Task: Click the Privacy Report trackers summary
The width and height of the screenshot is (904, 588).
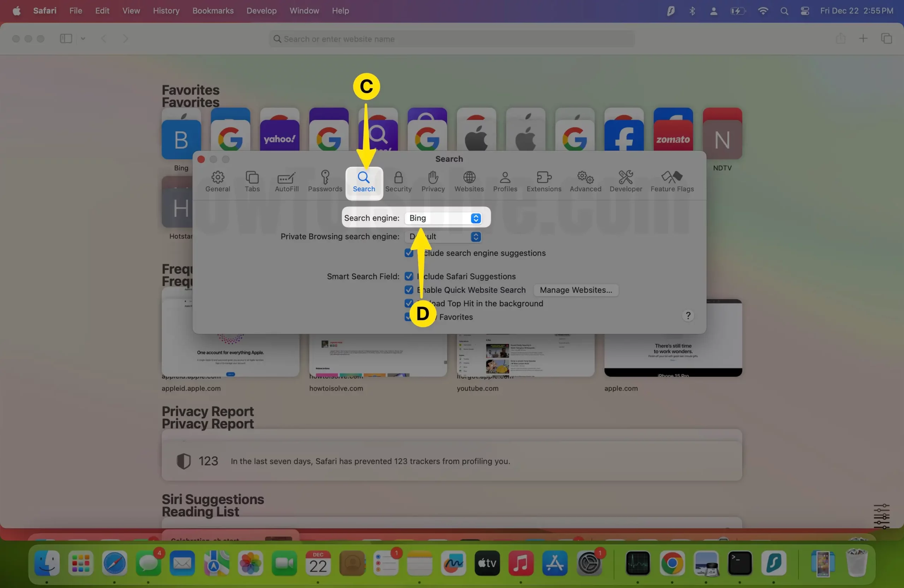Action: [452, 461]
